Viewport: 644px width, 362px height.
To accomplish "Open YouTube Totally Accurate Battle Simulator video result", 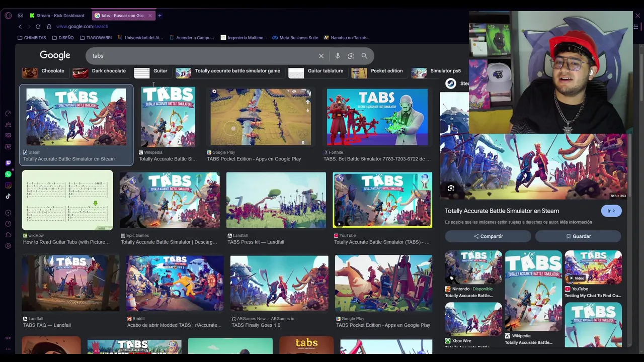I will 382,208.
